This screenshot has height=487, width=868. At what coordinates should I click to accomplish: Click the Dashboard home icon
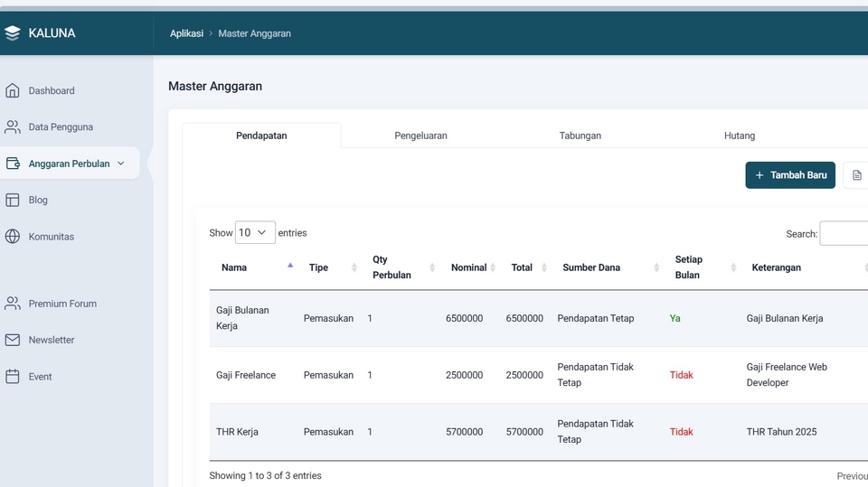[12, 90]
